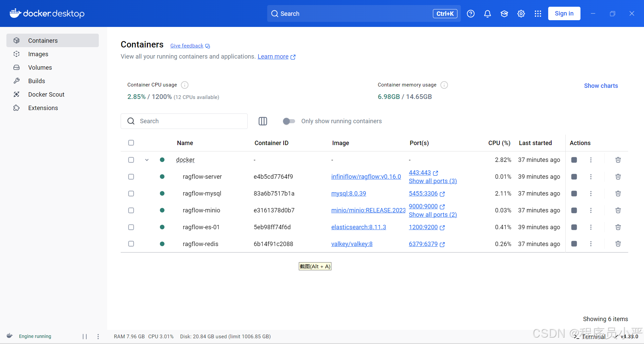The width and height of the screenshot is (644, 344).
Task: Pause the Docker engine in status bar
Action: pos(85,336)
